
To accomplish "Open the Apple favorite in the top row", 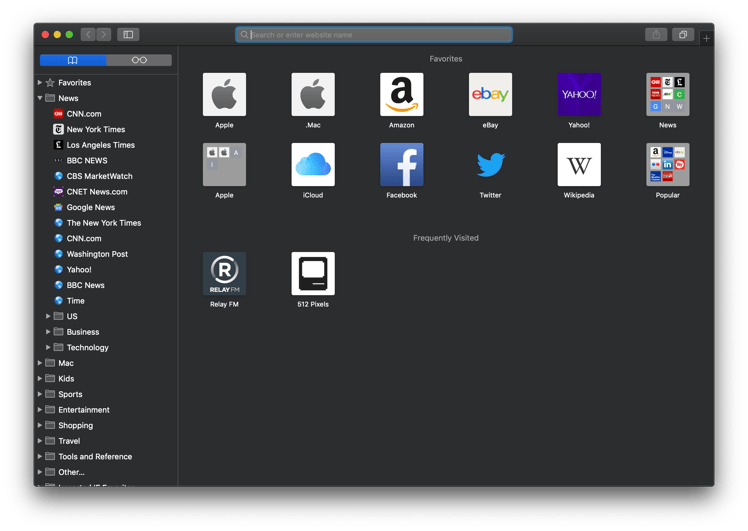I will tap(224, 94).
